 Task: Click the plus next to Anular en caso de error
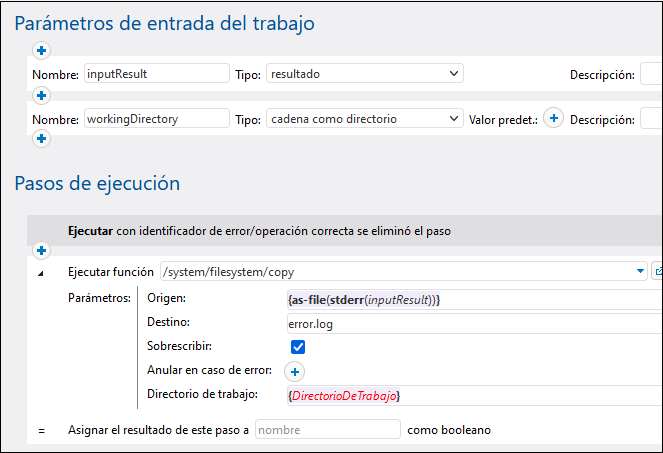(295, 371)
